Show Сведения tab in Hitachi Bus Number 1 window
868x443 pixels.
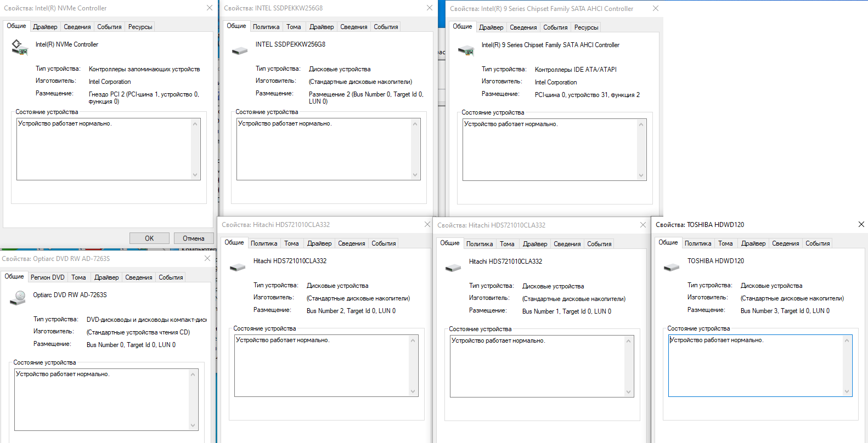(x=567, y=244)
